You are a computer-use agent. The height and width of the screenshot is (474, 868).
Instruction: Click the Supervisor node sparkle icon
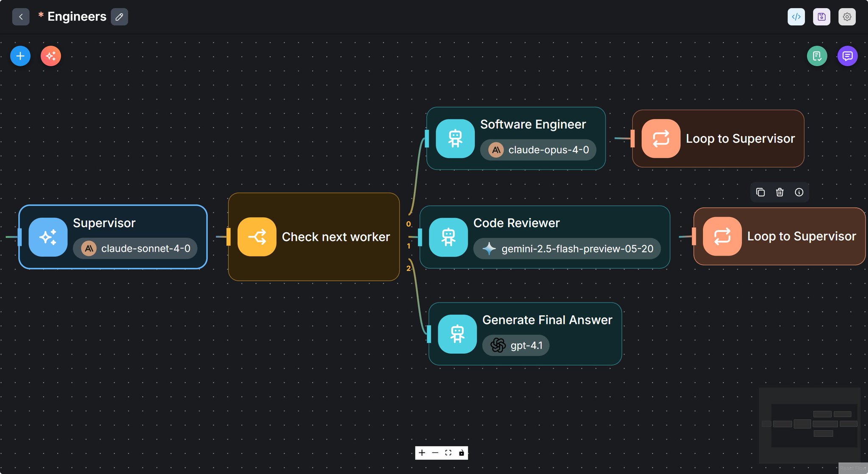(x=48, y=237)
